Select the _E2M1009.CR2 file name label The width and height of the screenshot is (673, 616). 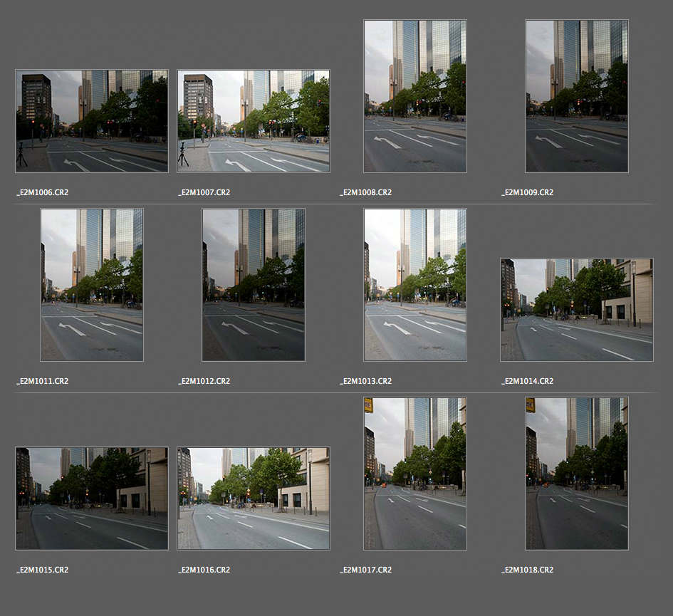pos(528,192)
